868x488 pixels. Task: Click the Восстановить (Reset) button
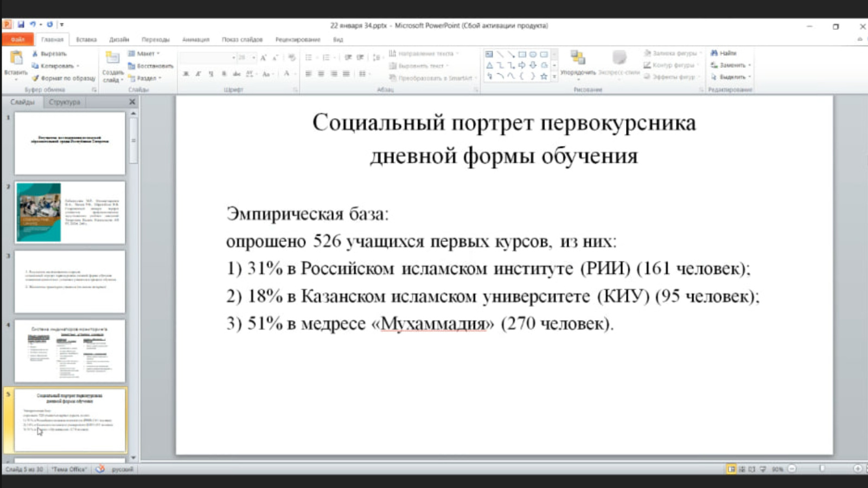pyautogui.click(x=151, y=66)
